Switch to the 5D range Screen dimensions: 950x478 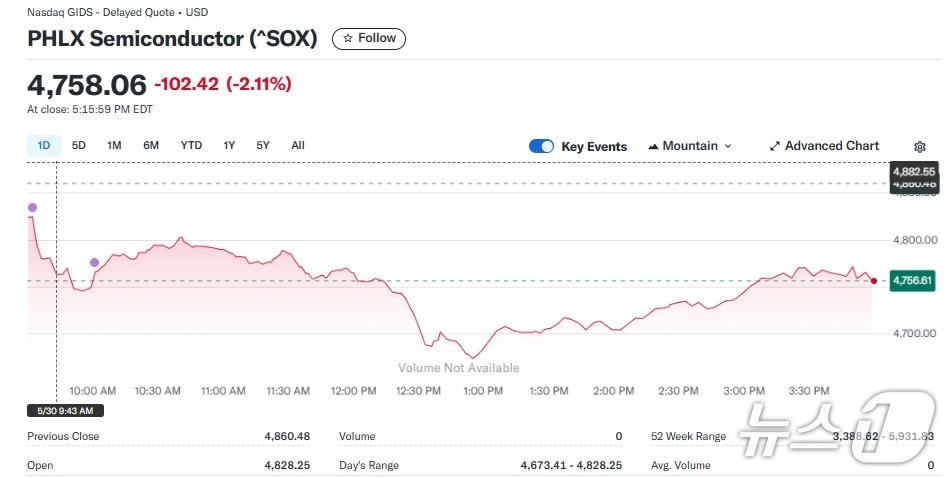click(x=79, y=145)
